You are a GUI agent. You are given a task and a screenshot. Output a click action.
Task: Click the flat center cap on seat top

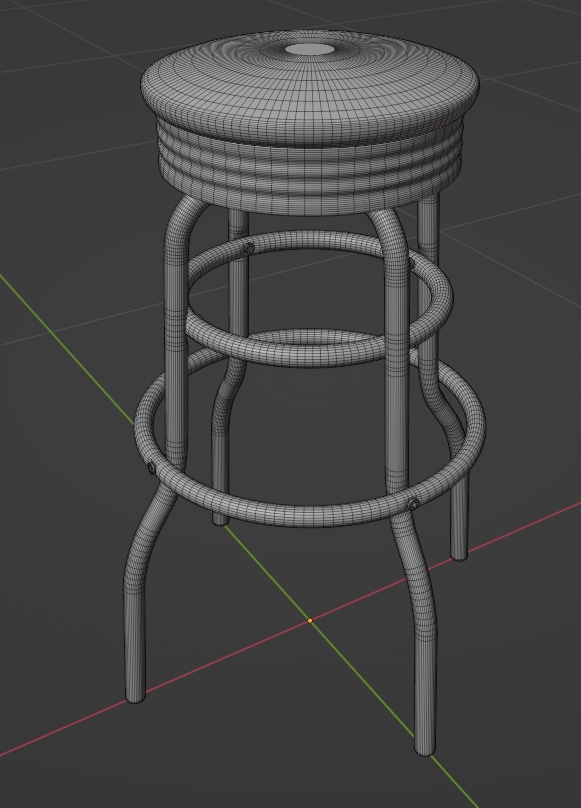point(309,49)
